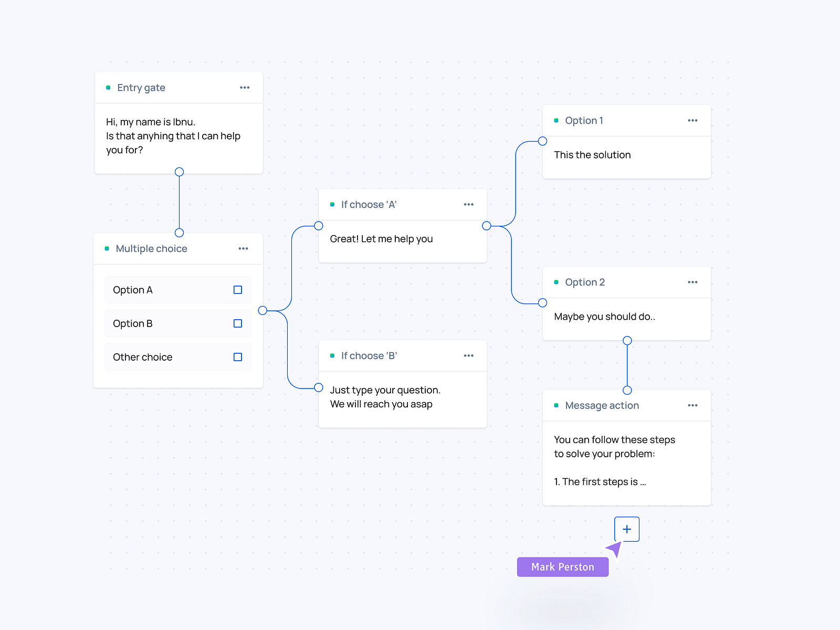Viewport: 840px width, 630px height.
Task: Open the menu on Message action node
Action: [692, 405]
